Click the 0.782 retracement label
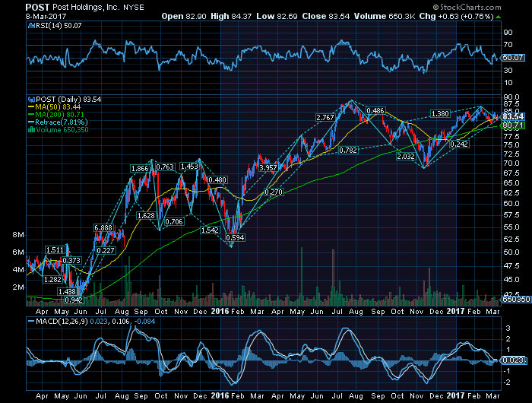Screen dimensions: 532x403 click(x=348, y=150)
